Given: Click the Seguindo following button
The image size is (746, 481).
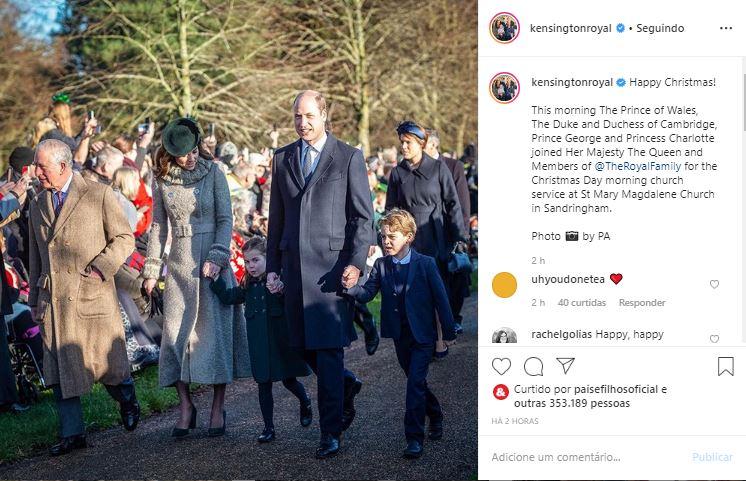Looking at the screenshot, I should [x=660, y=29].
